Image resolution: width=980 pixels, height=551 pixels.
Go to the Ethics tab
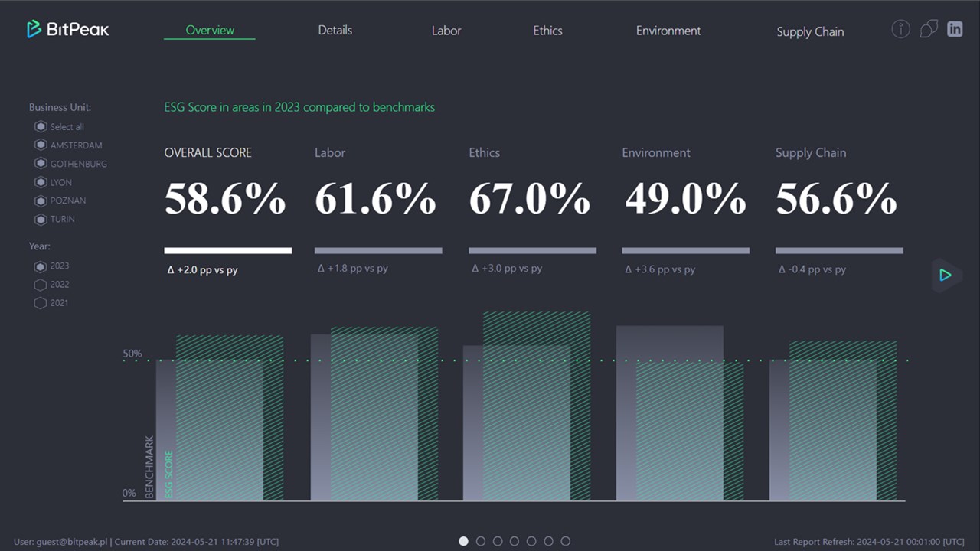pos(548,31)
